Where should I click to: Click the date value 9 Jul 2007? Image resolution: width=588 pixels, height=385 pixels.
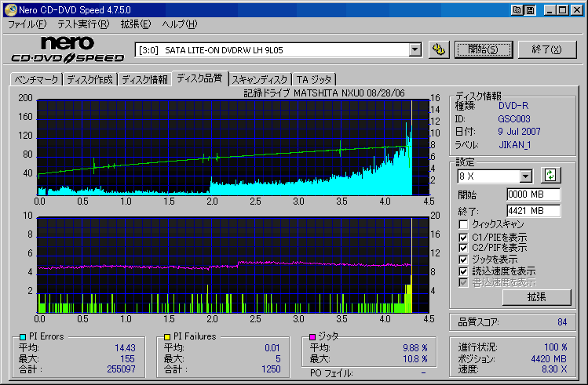click(x=520, y=132)
